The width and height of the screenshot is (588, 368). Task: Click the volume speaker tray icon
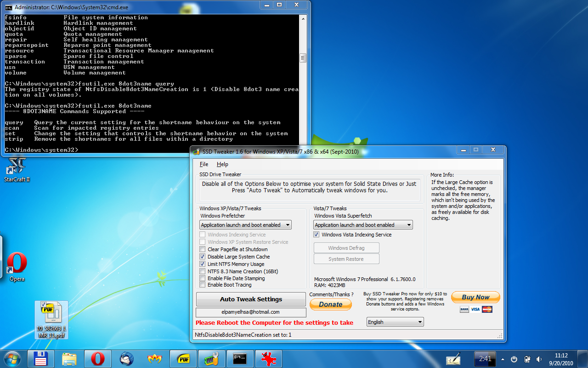pyautogui.click(x=538, y=359)
